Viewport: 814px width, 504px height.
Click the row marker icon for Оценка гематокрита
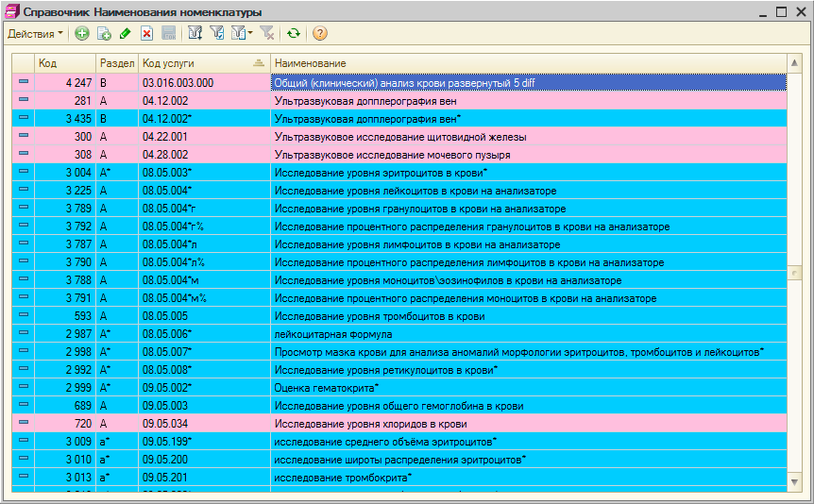(23, 388)
